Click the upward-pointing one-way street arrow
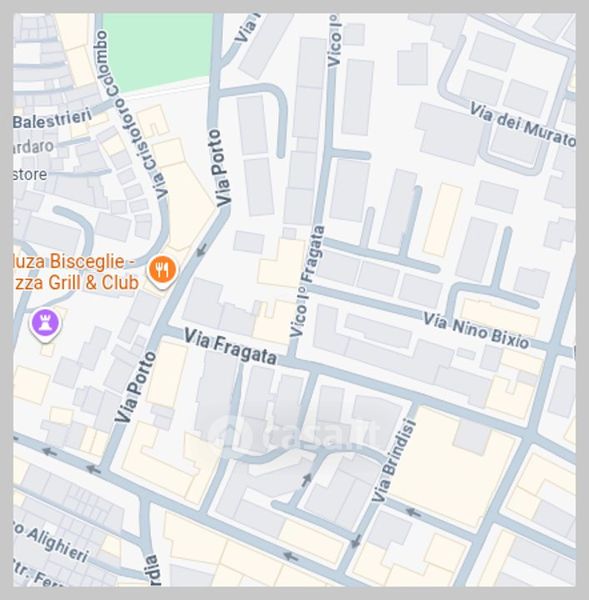 point(307,480)
